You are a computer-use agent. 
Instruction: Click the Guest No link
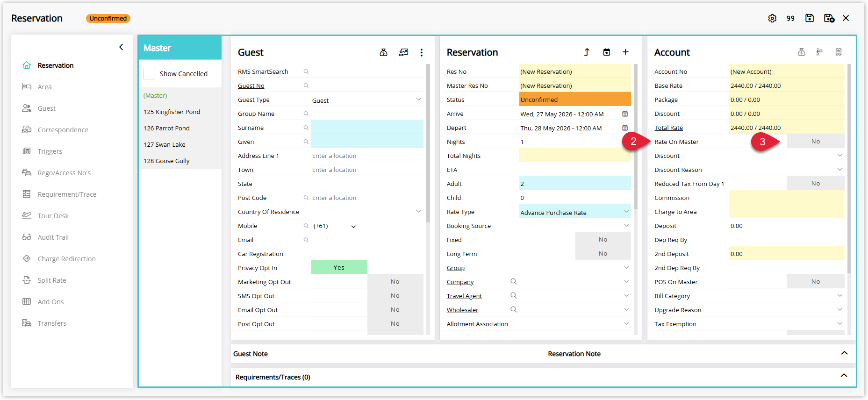point(251,86)
